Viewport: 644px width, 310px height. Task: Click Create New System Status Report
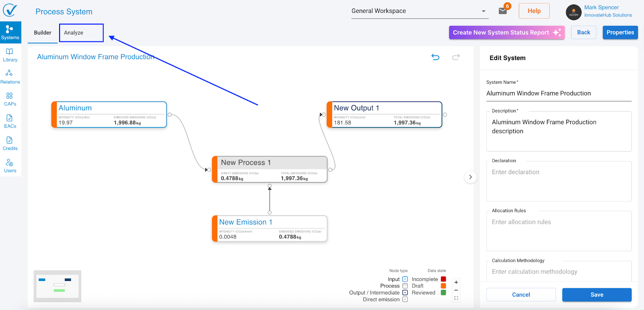506,33
